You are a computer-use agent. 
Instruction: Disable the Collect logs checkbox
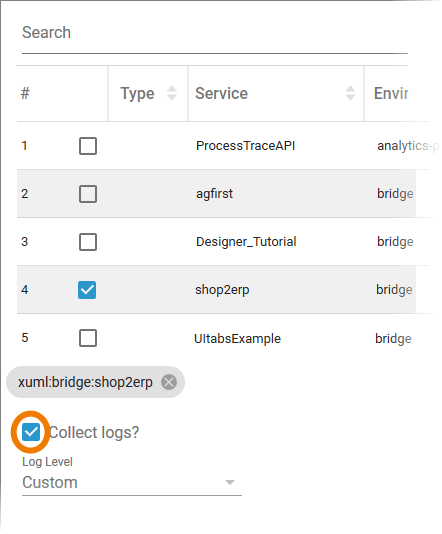[x=31, y=432]
